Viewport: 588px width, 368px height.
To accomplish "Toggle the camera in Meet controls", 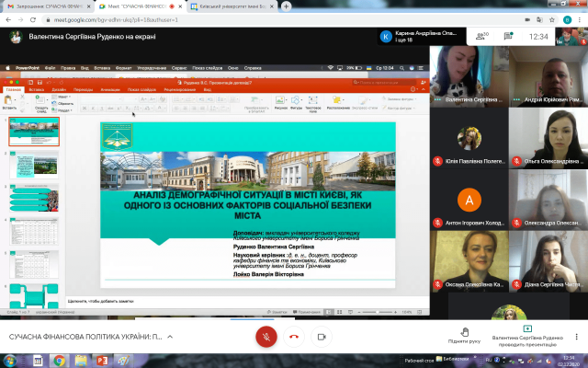I will (321, 336).
